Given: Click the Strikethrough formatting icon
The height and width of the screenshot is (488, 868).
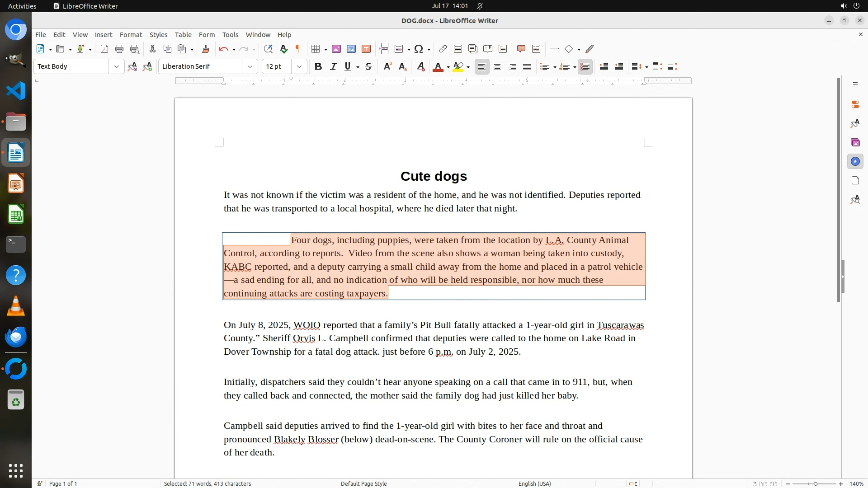Looking at the screenshot, I should [x=368, y=66].
